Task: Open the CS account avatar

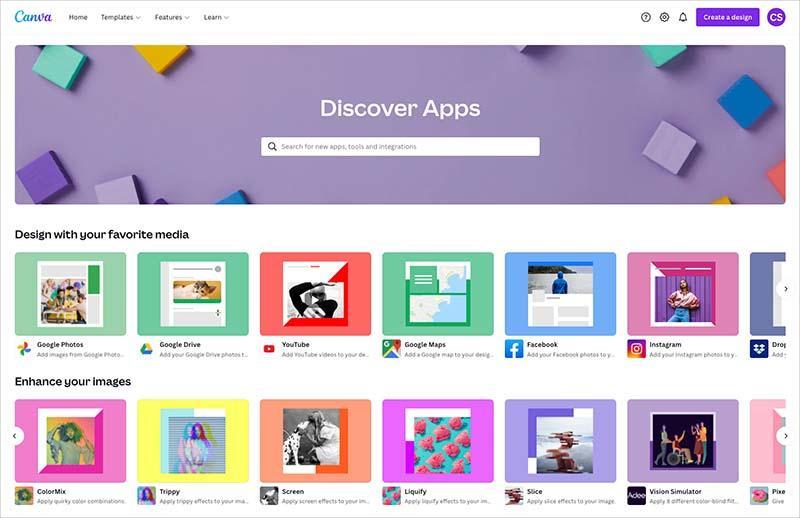Action: click(776, 17)
